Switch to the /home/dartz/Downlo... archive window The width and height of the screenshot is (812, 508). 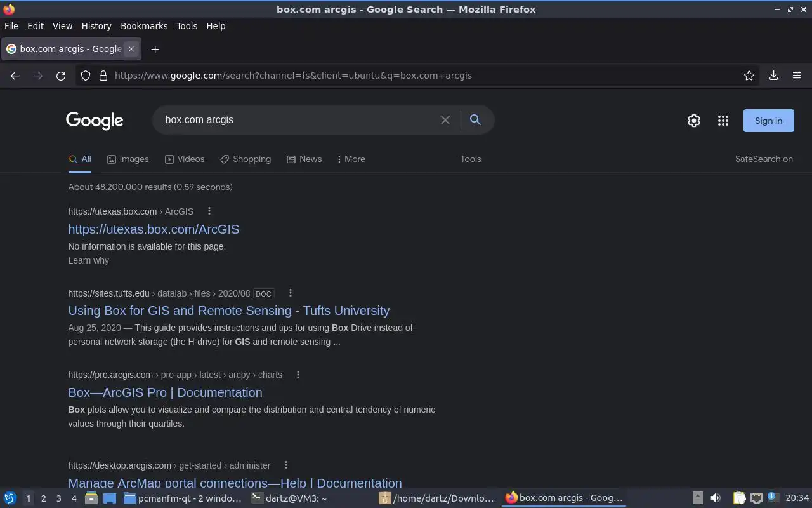click(437, 498)
